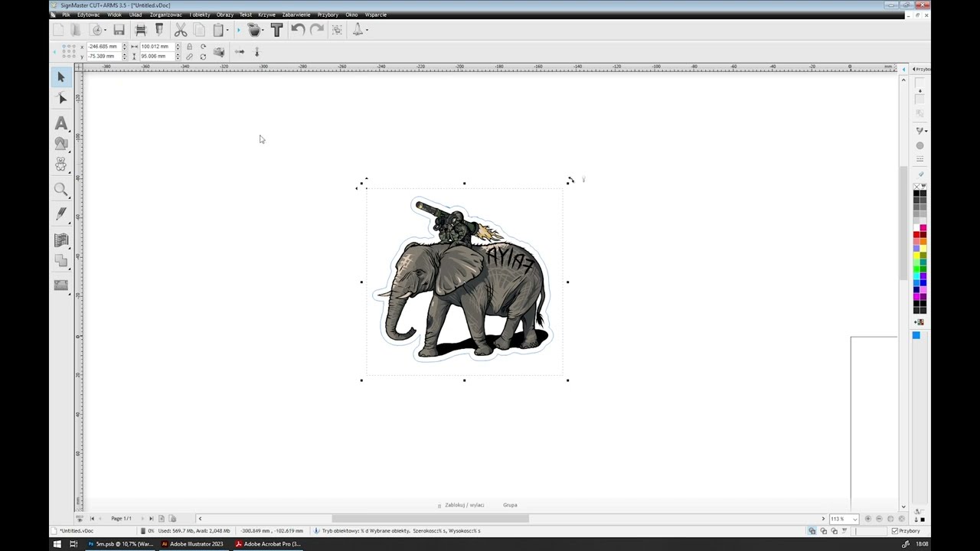Pick the freehand pen drawing tool
Image resolution: width=980 pixels, height=551 pixels.
pyautogui.click(x=61, y=215)
